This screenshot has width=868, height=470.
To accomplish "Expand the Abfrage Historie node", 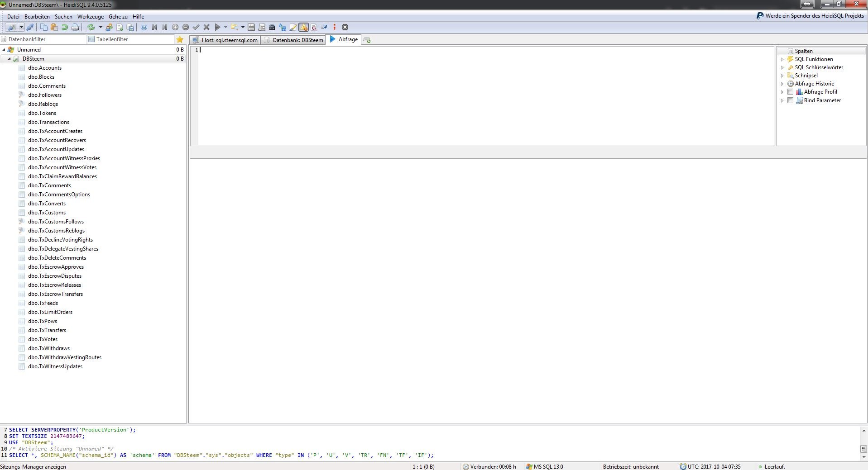I will (x=782, y=84).
